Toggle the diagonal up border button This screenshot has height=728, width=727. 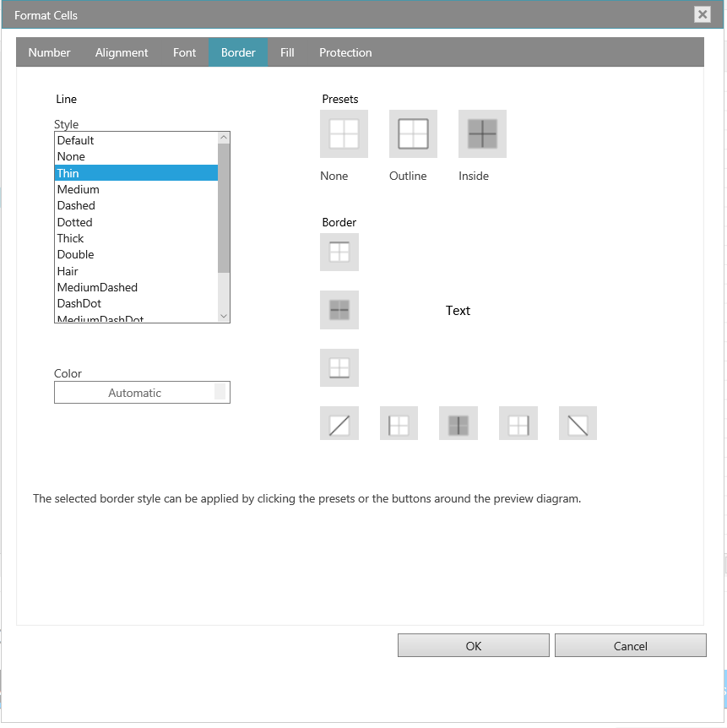339,423
